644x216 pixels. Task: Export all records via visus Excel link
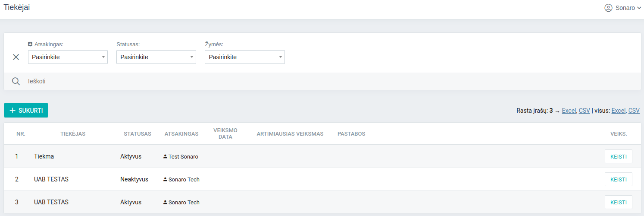618,111
